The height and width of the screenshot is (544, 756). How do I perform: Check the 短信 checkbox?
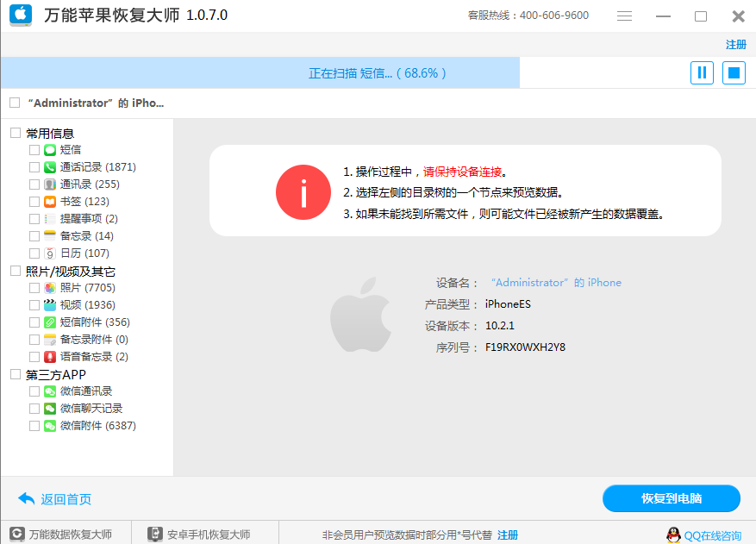click(34, 149)
